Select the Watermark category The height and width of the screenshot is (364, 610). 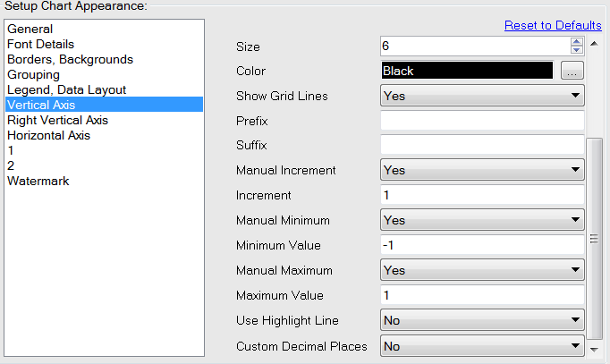pyautogui.click(x=38, y=181)
